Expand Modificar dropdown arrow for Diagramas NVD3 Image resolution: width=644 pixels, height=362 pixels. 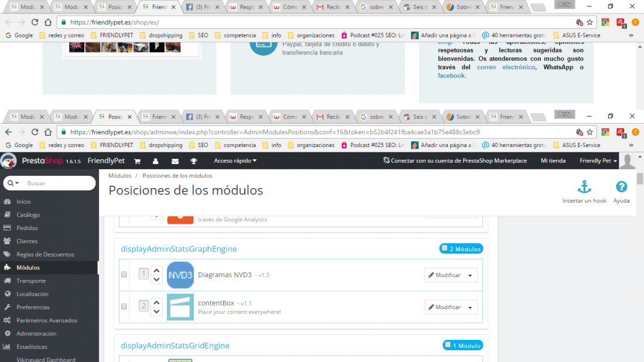pyautogui.click(x=470, y=275)
